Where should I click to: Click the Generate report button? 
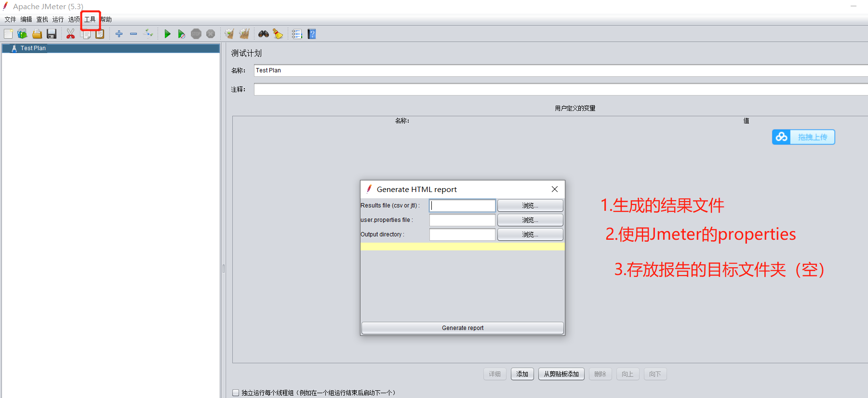[463, 328]
